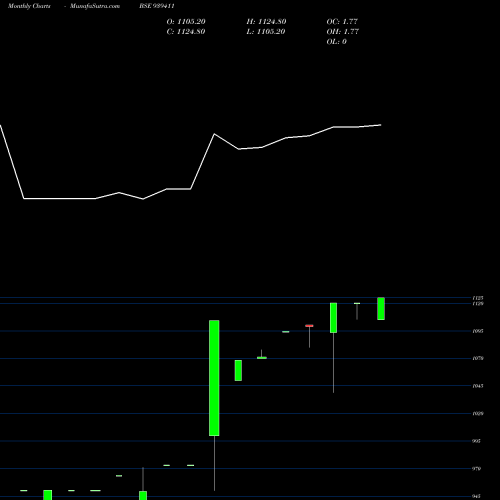Select the 1045 price axis label
The width and height of the screenshot is (500, 500).
click(x=478, y=386)
